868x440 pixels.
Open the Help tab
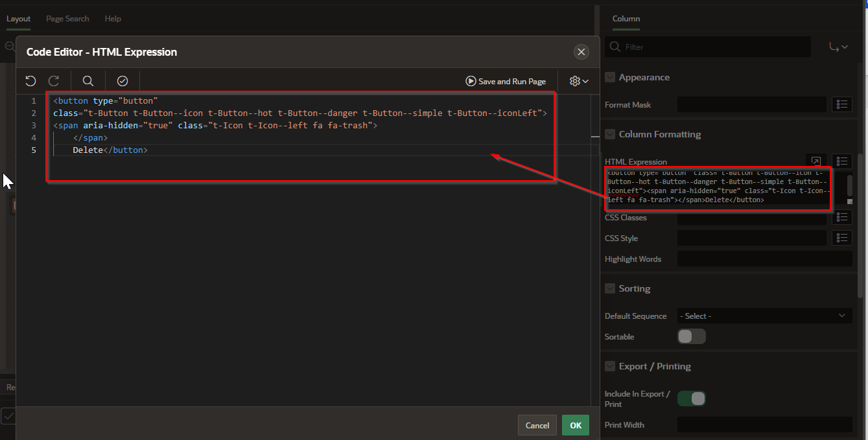click(113, 19)
